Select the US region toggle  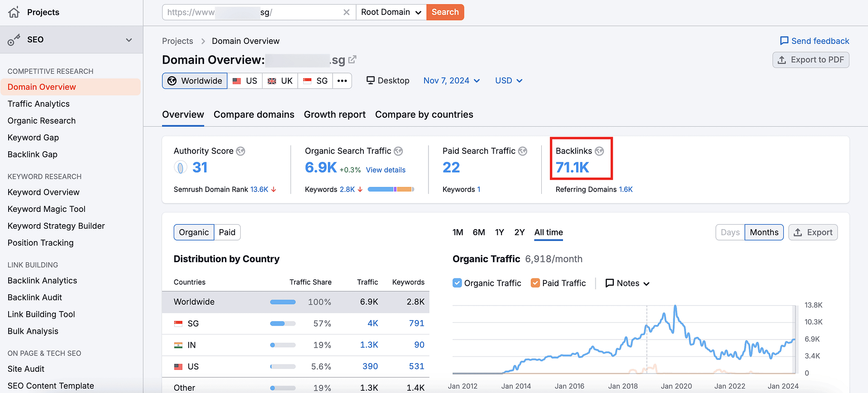click(x=245, y=81)
